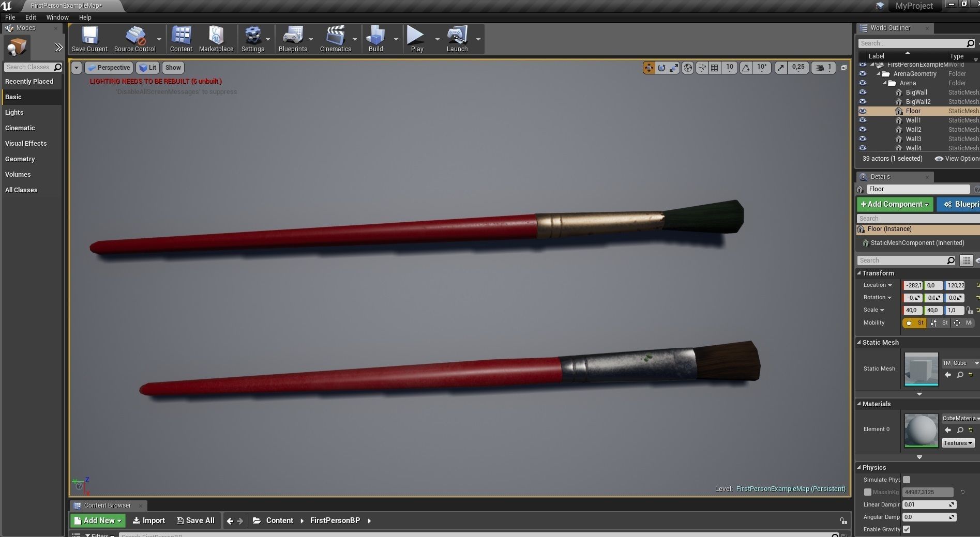Toggle visibility eye of Floor actor
Screen dimensions: 980x537
click(863, 111)
